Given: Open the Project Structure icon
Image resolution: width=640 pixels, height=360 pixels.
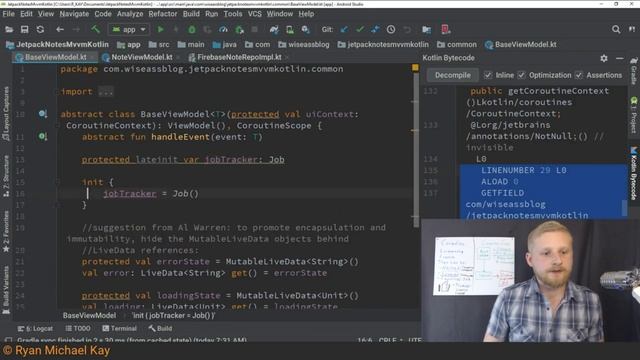Looking at the screenshot, I should (x=427, y=29).
